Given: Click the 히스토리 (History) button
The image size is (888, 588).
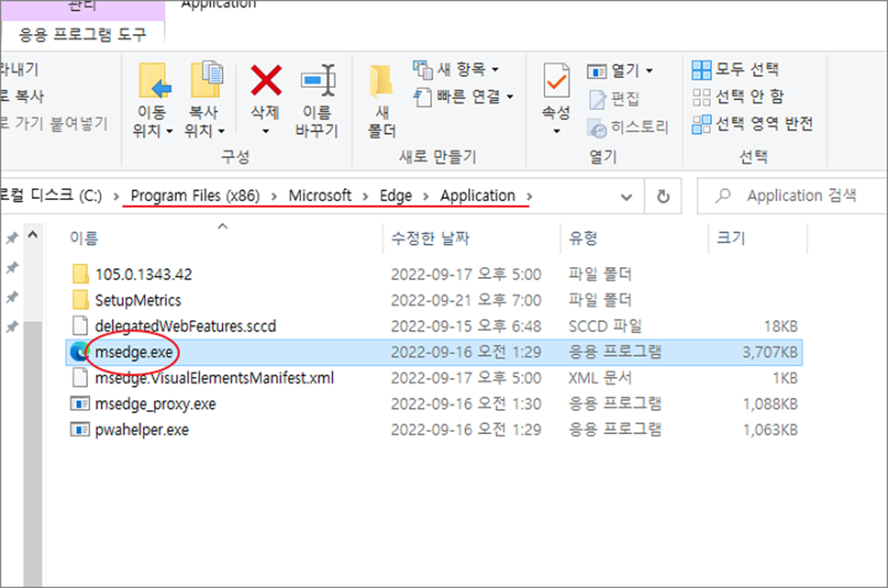Looking at the screenshot, I should pos(627,127).
